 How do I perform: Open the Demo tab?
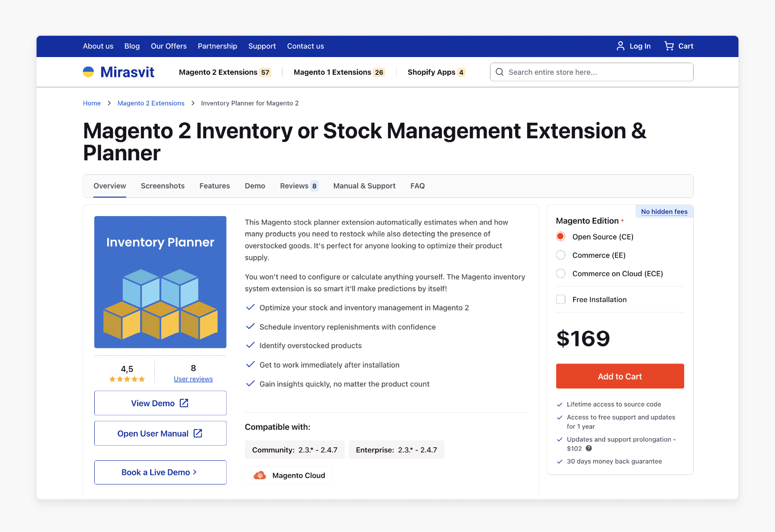[255, 186]
